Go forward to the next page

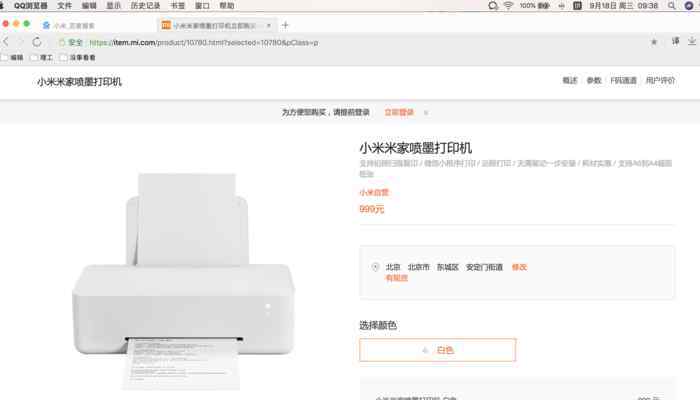click(21, 42)
